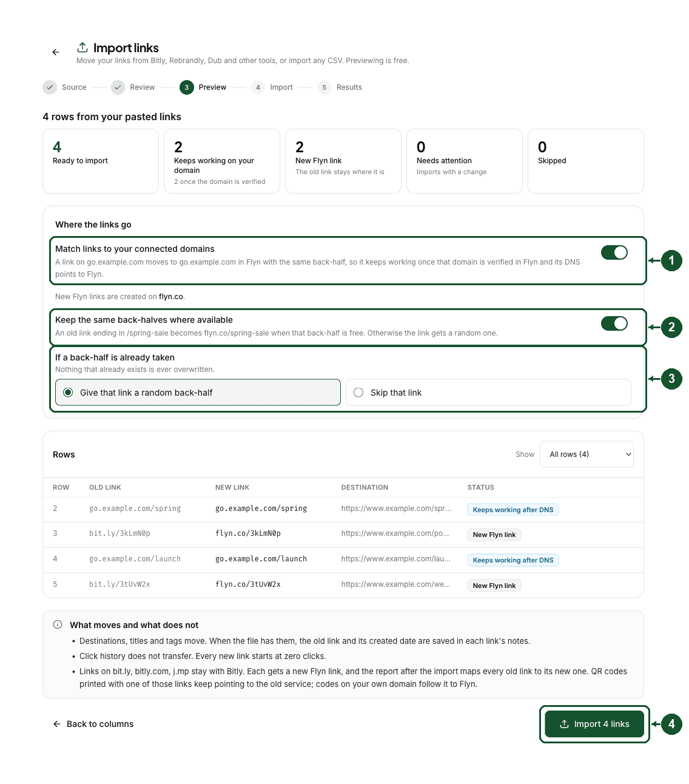Image resolution: width=689 pixels, height=784 pixels.
Task: Click the step 4 Import circle
Action: point(258,87)
